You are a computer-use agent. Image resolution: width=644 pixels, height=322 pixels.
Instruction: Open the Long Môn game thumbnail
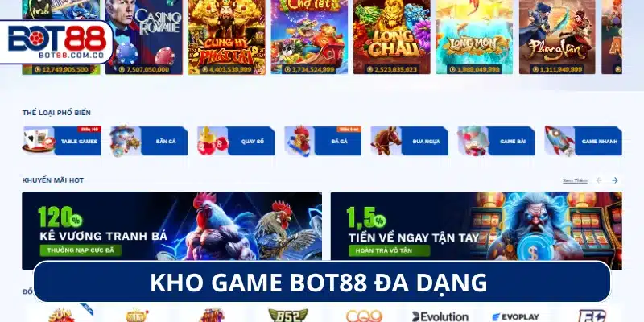tap(474, 37)
